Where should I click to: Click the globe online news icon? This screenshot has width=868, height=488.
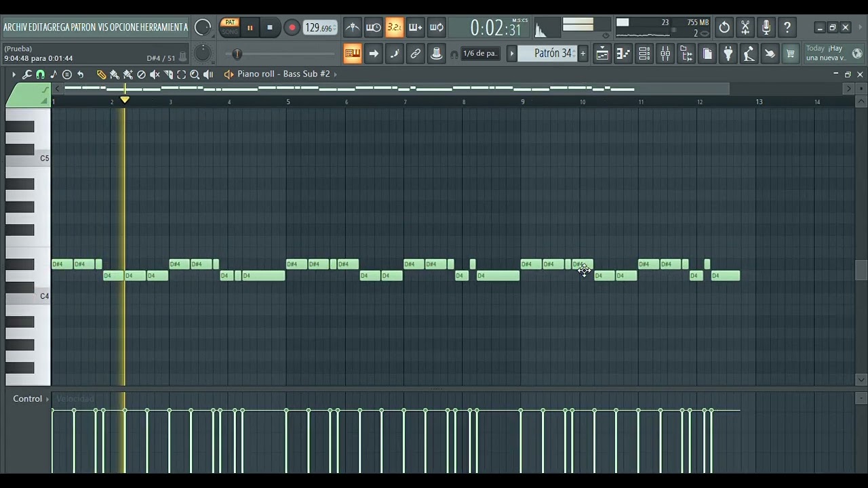coord(857,54)
